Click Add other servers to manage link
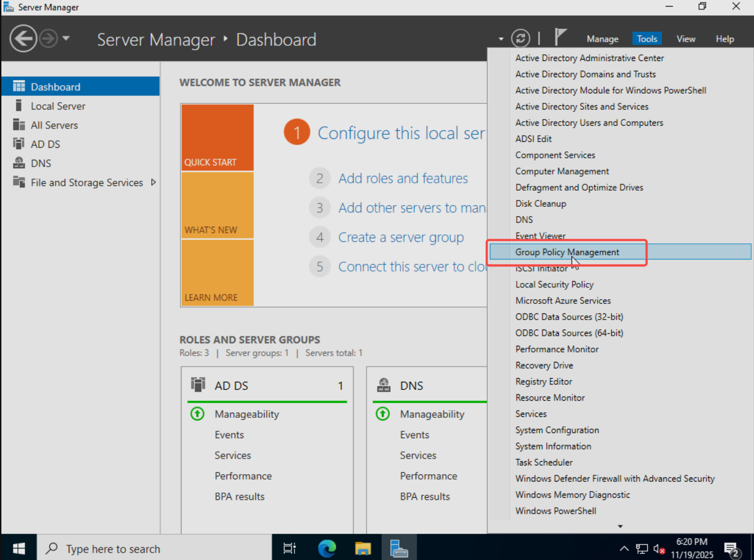The image size is (754, 560). (x=412, y=208)
